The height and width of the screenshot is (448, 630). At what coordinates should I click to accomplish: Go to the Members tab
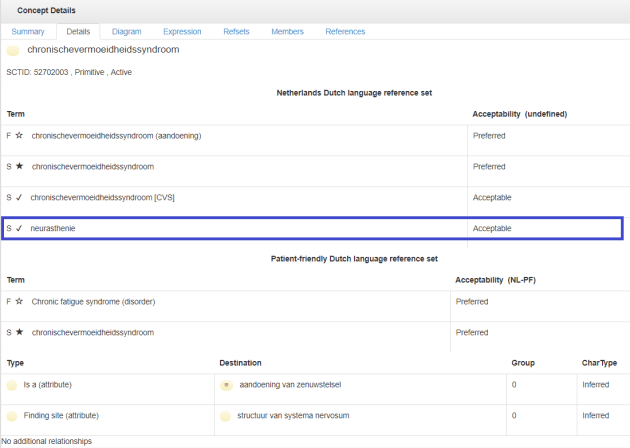(x=287, y=32)
